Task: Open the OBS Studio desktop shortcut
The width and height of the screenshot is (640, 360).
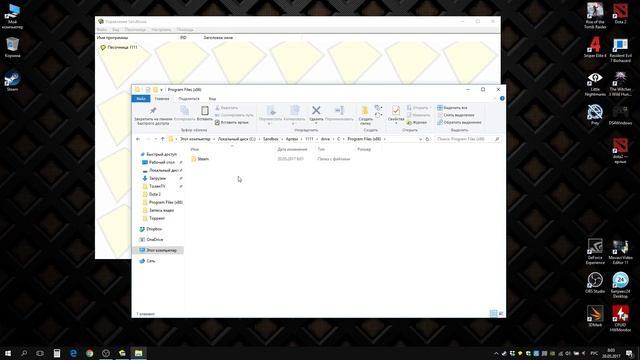Action: point(595,283)
